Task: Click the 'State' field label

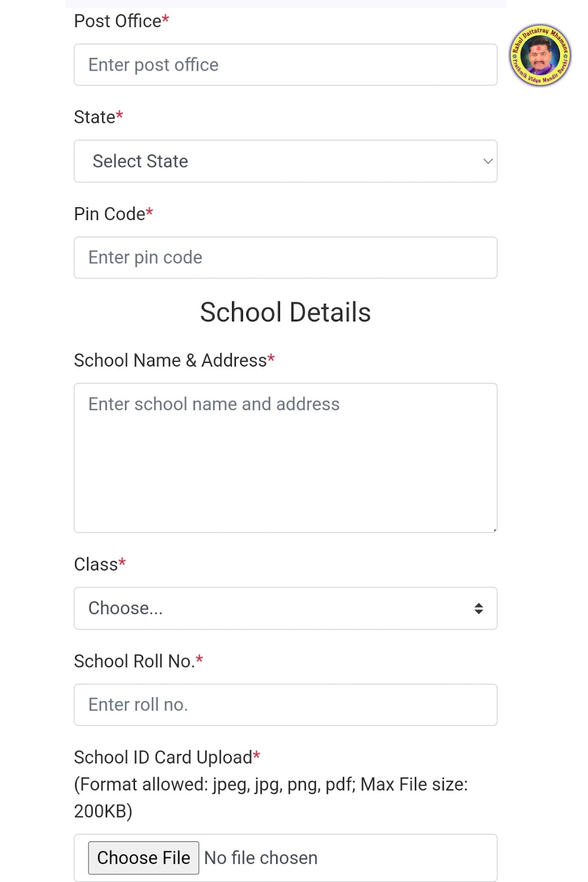Action: click(x=95, y=117)
